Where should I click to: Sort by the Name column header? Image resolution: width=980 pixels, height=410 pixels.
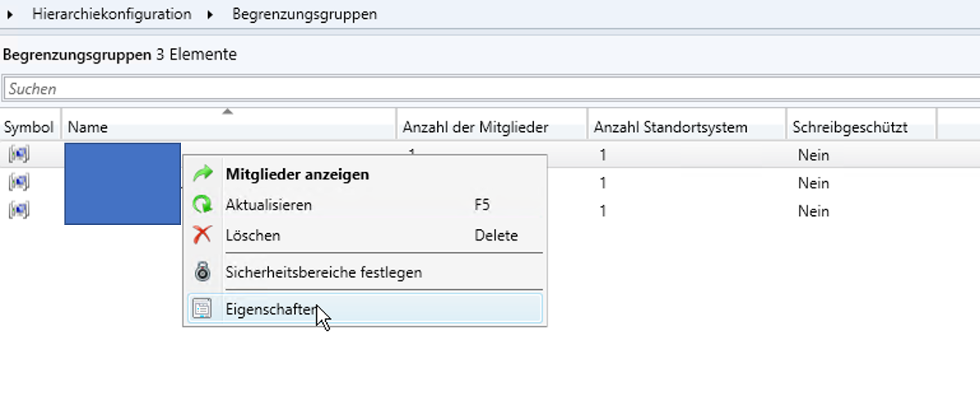click(x=229, y=127)
